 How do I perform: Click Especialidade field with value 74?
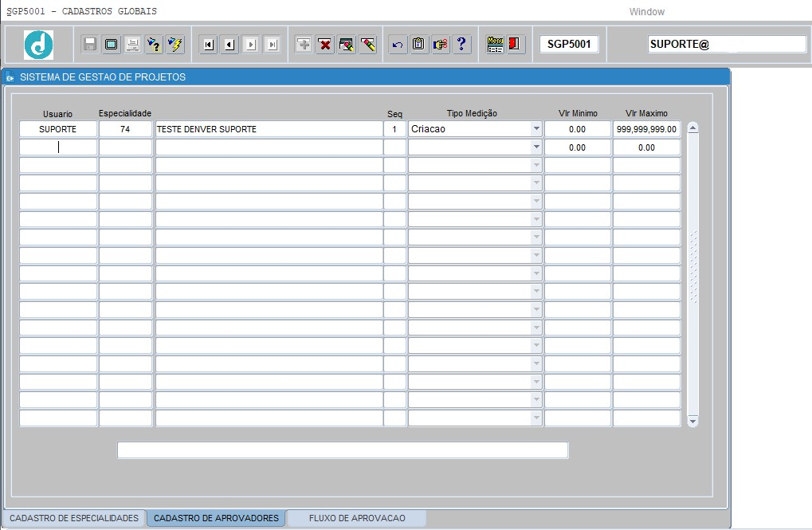(125, 129)
